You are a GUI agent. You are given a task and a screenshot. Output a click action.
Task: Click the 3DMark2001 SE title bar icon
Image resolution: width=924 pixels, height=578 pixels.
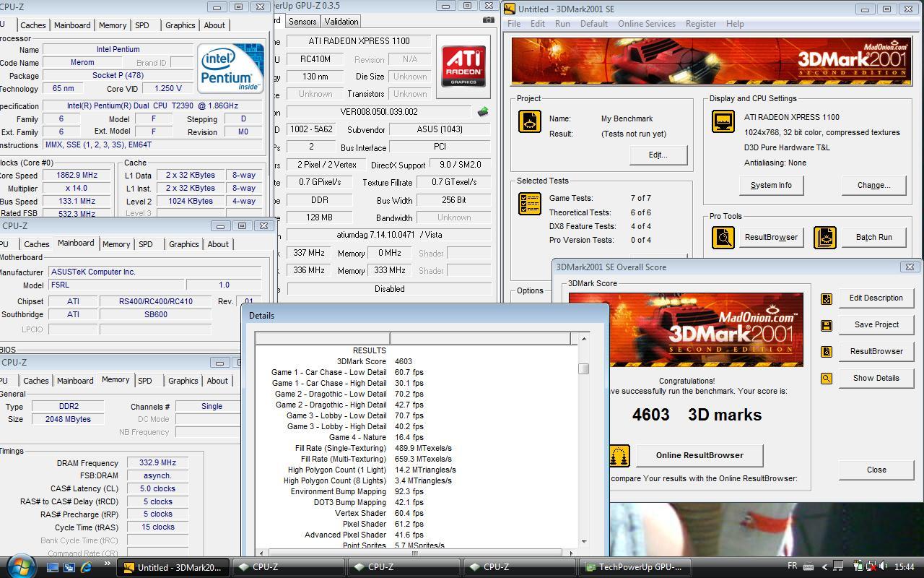pos(510,9)
